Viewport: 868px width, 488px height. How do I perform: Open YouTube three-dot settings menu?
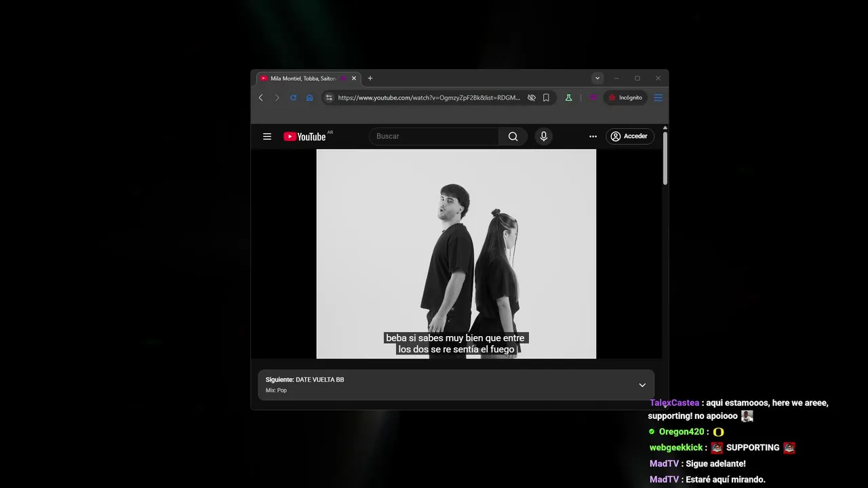(x=593, y=136)
